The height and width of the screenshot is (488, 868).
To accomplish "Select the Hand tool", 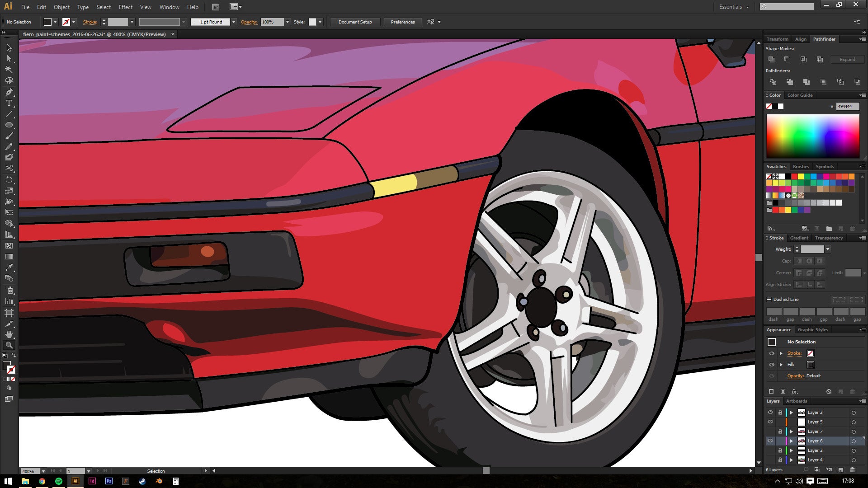I will click(x=9, y=334).
